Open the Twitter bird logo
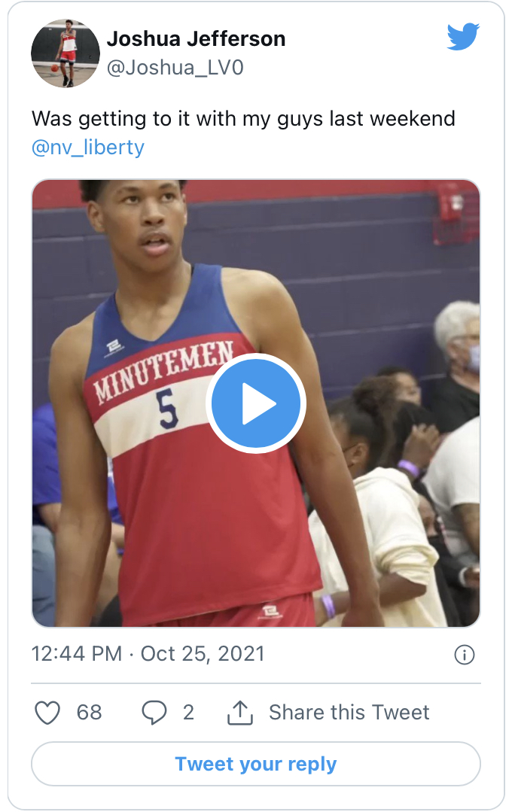The height and width of the screenshot is (812, 512). tap(463, 37)
